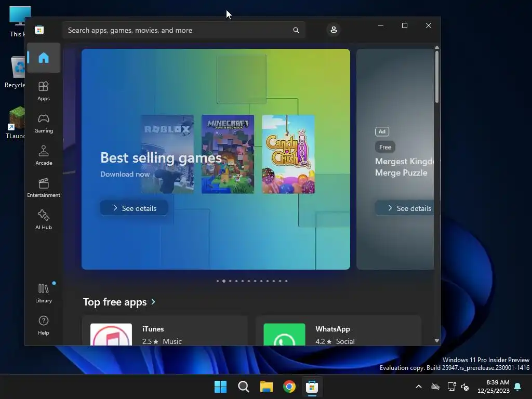Open the Roblox game thumbnail

coord(167,154)
